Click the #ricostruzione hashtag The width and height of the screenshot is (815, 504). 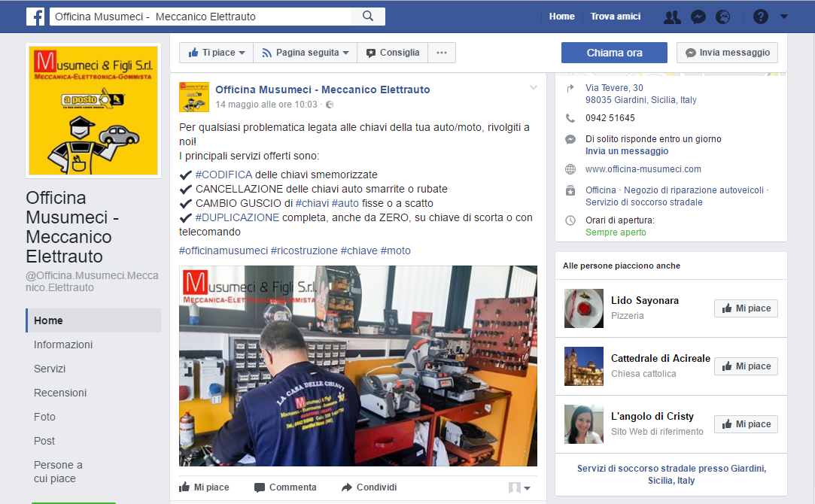[304, 250]
